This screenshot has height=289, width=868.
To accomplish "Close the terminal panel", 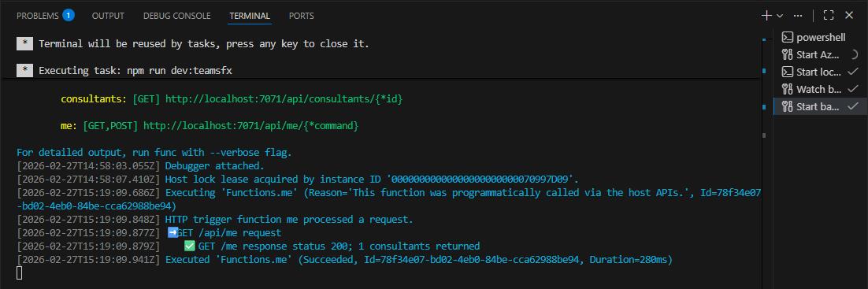I will [x=849, y=16].
